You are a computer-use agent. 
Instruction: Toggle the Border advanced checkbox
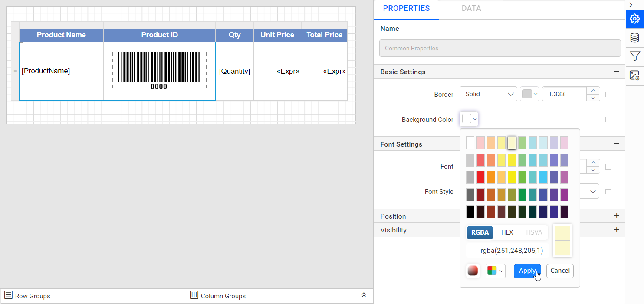click(x=608, y=95)
